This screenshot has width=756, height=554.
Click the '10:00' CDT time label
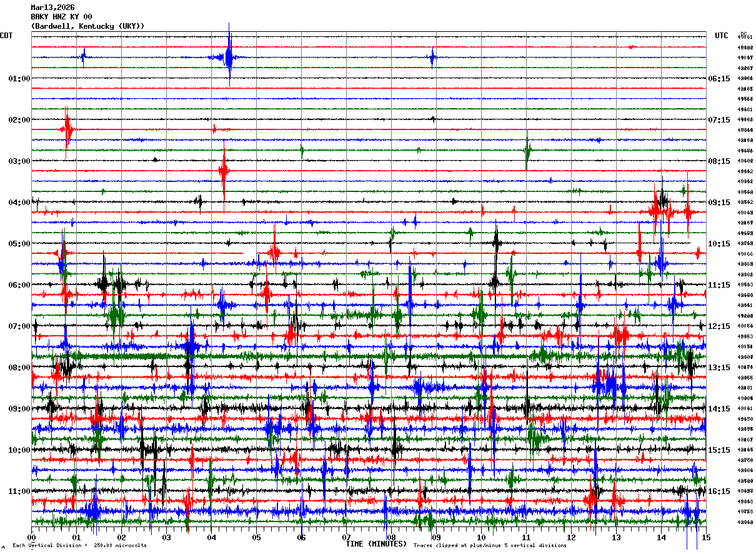click(x=19, y=450)
